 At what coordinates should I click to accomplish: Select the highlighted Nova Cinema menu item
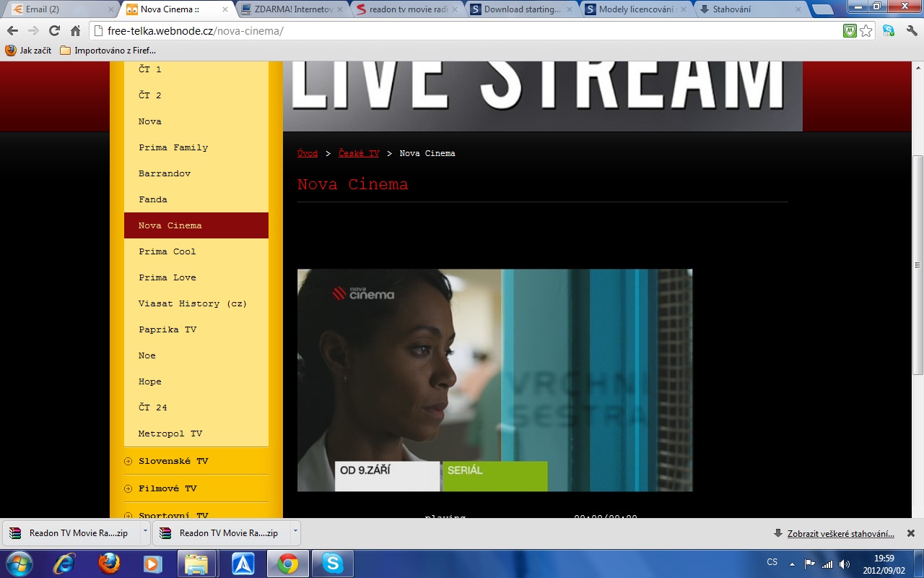pos(196,225)
